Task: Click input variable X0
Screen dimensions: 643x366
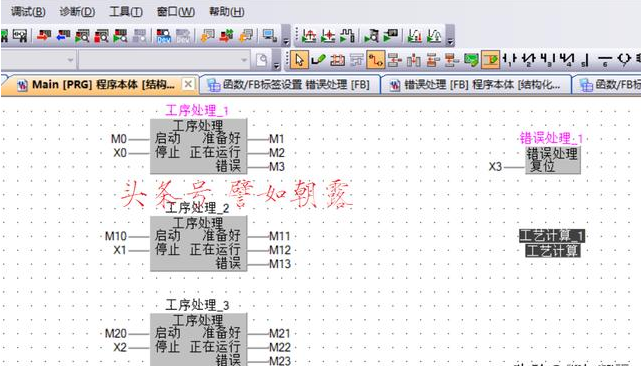Action: click(120, 153)
